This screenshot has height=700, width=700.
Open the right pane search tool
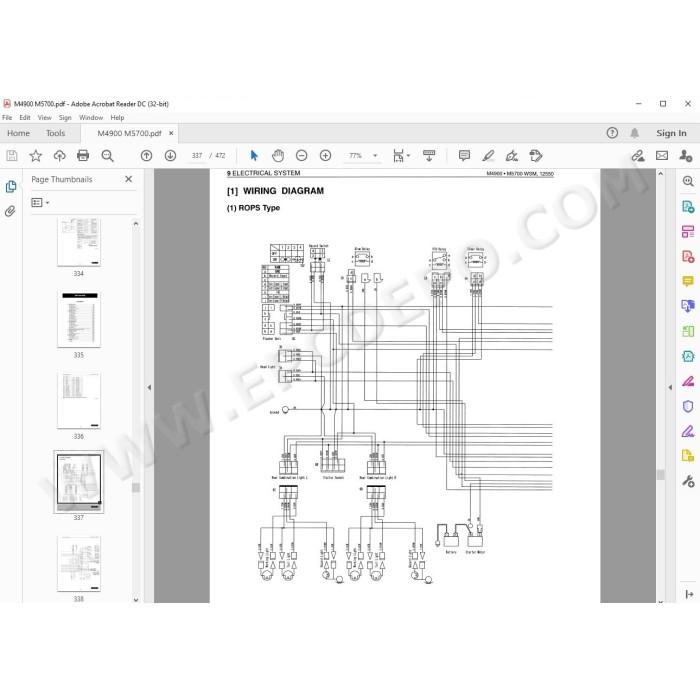688,181
